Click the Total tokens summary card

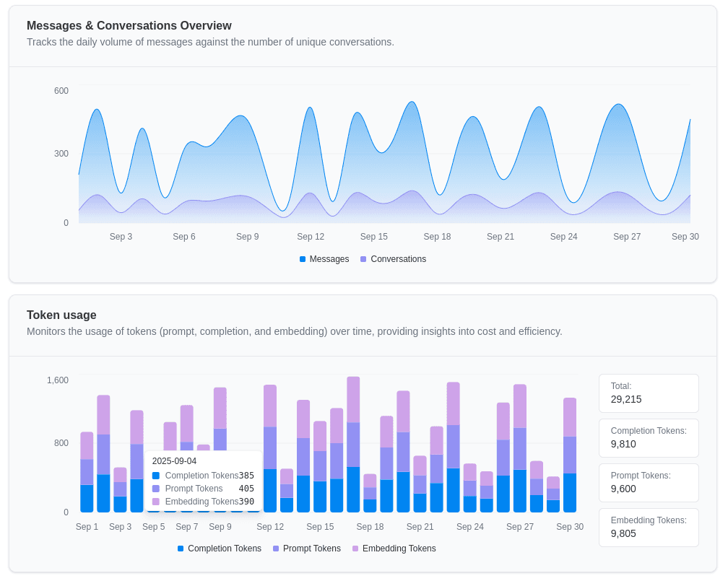[648, 393]
